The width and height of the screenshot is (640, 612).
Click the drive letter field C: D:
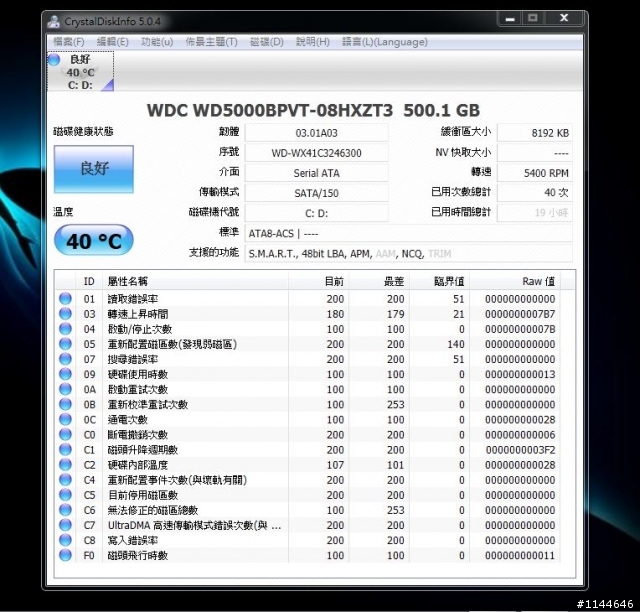[316, 213]
